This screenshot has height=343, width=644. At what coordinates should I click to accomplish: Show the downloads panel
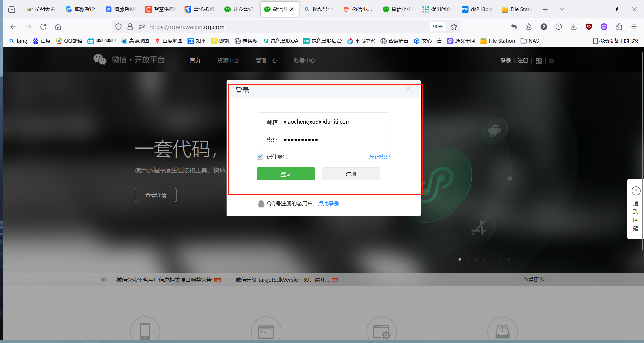pyautogui.click(x=574, y=27)
